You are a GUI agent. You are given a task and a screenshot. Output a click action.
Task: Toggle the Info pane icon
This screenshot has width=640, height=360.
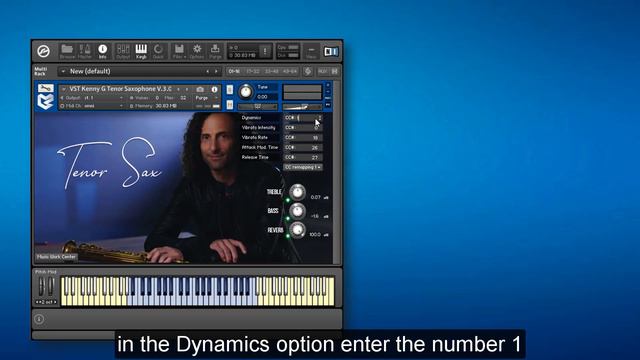tap(102, 51)
